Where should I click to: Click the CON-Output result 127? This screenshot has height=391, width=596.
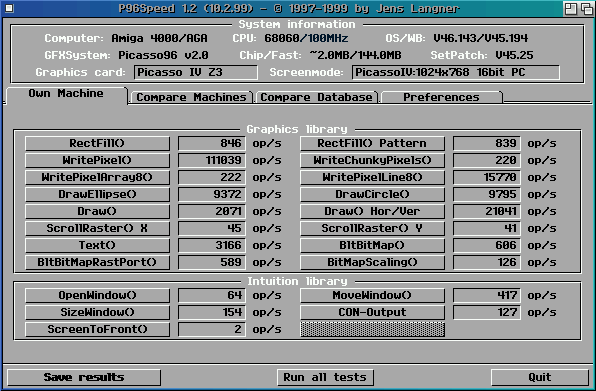click(487, 312)
